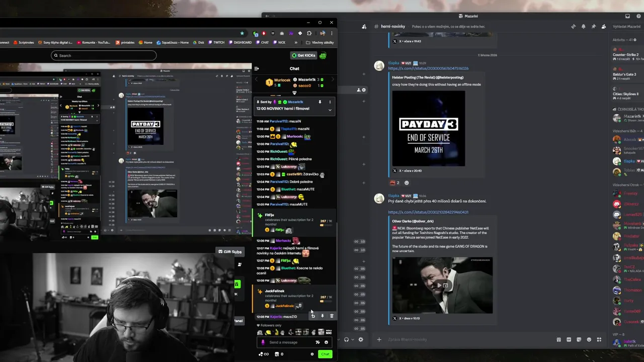This screenshot has height=362, width=644.
Task: Show next leaderboard page with right arrow
Action: [333, 79]
